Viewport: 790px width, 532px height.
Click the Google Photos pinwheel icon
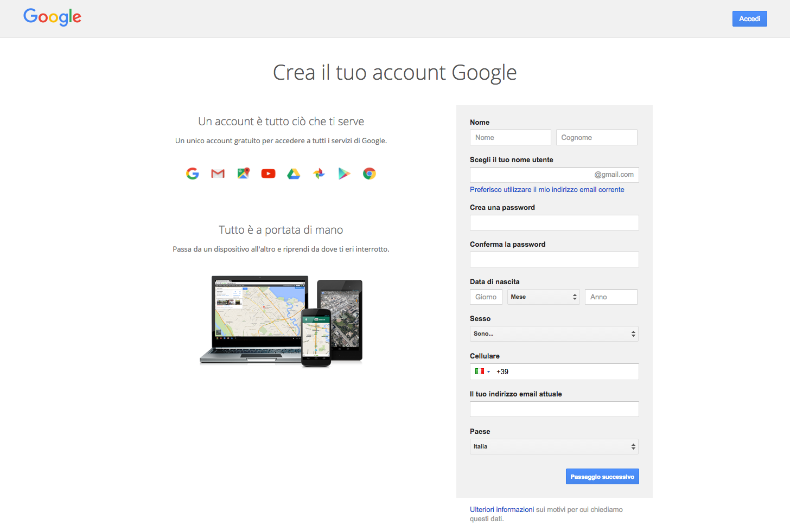(x=319, y=174)
